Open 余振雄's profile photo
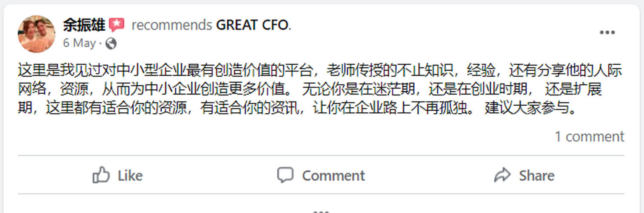644x213 pixels. coord(37,34)
